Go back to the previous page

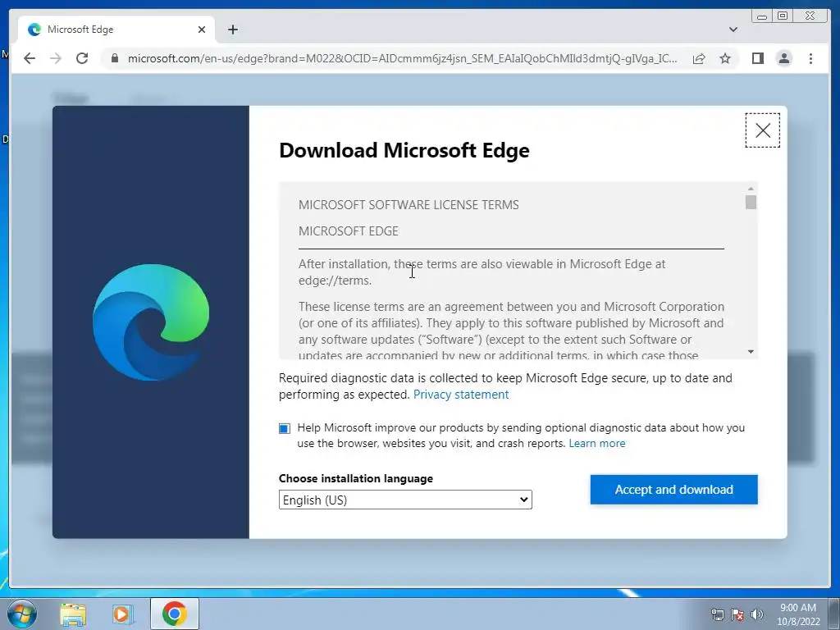tap(30, 58)
